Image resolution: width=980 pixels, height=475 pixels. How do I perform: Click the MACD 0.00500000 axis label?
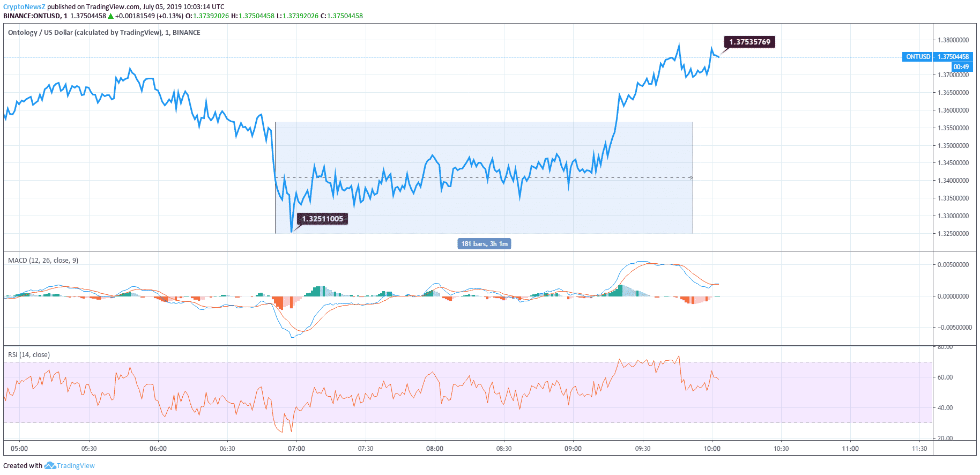(953, 265)
